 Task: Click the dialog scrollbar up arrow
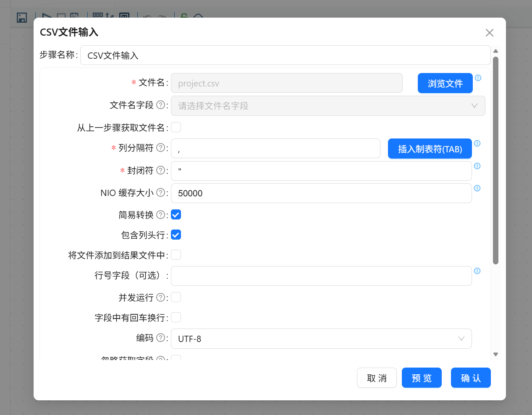pyautogui.click(x=495, y=51)
